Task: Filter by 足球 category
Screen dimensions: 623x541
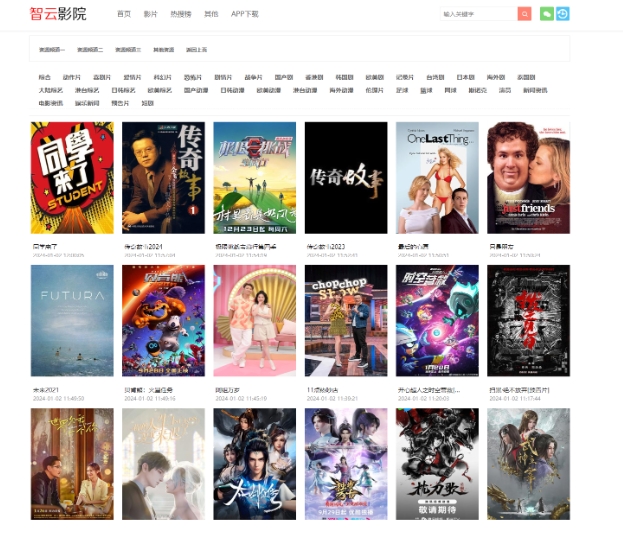Action: click(x=402, y=91)
